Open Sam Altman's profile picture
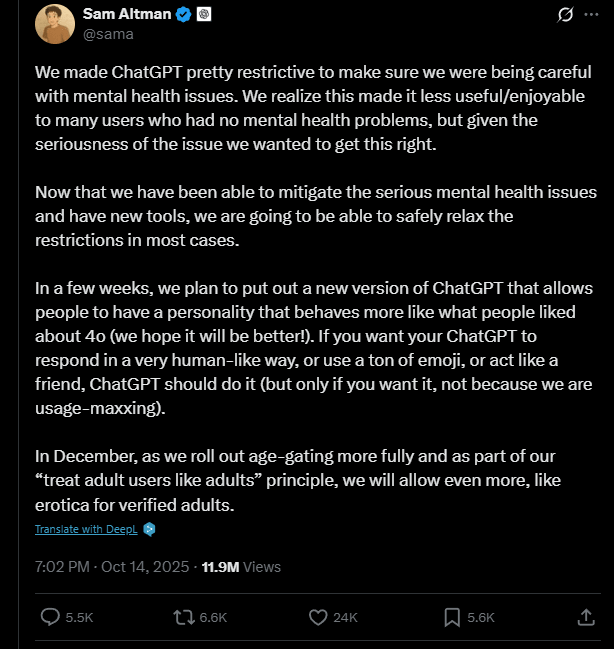614x649 pixels. coord(55,24)
